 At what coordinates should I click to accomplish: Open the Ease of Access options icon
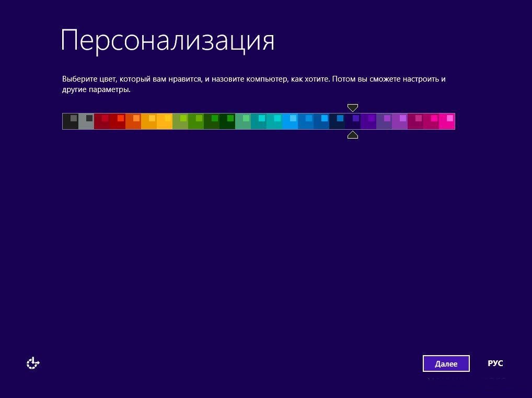(33, 363)
